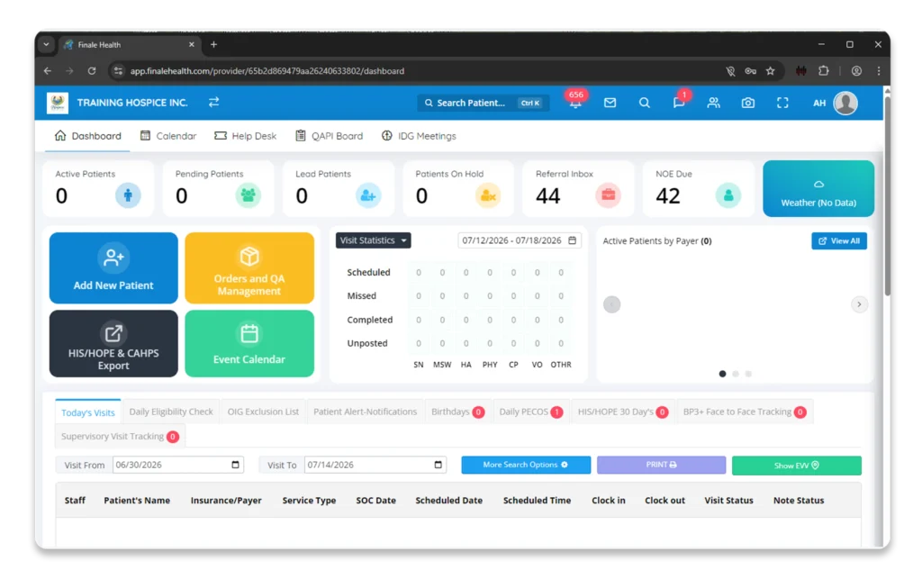
Task: Open the users group icon in header
Action: click(713, 103)
